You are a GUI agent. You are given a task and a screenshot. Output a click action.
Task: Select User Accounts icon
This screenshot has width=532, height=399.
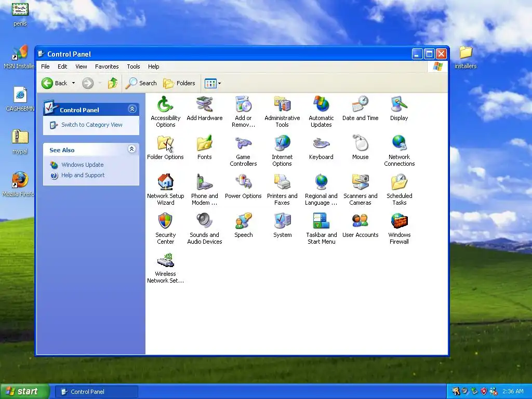tap(360, 225)
